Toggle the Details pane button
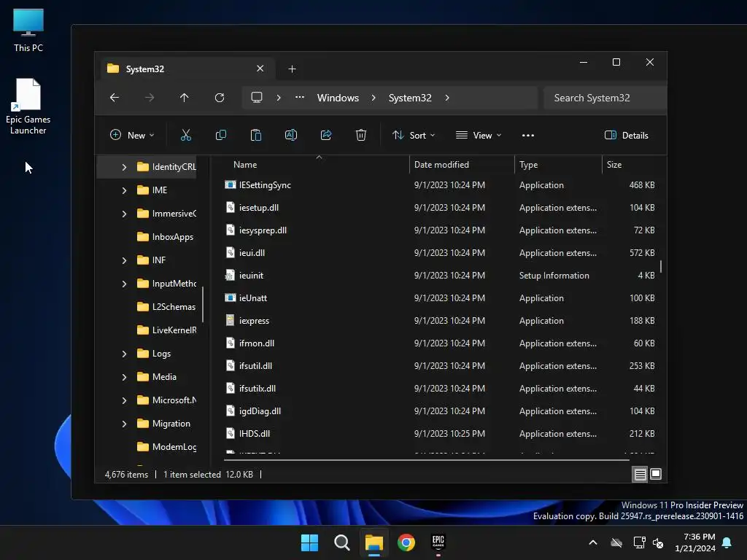The height and width of the screenshot is (560, 747). [627, 135]
